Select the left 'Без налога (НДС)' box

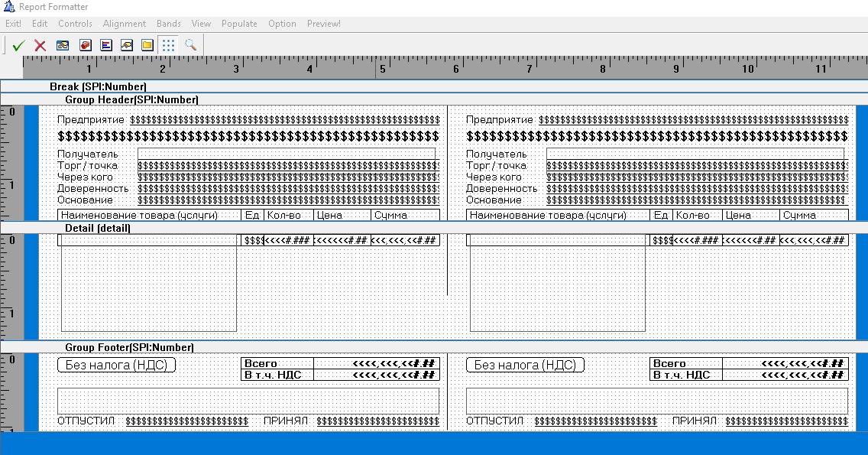(116, 365)
